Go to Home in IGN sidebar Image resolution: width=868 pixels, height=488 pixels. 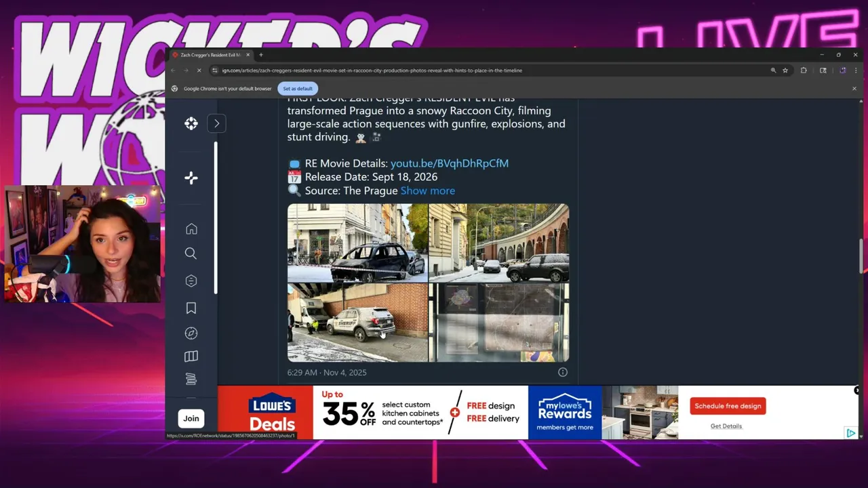pyautogui.click(x=191, y=229)
